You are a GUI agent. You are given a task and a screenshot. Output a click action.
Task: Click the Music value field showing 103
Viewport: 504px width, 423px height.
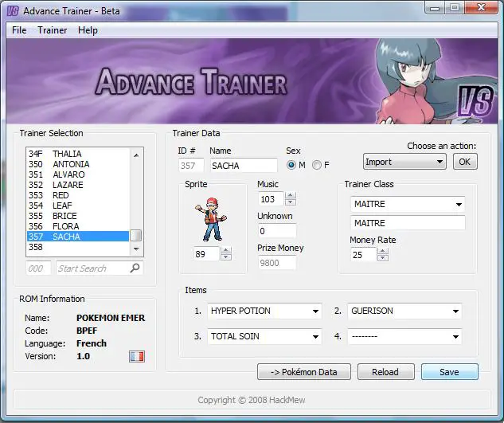pyautogui.click(x=271, y=199)
